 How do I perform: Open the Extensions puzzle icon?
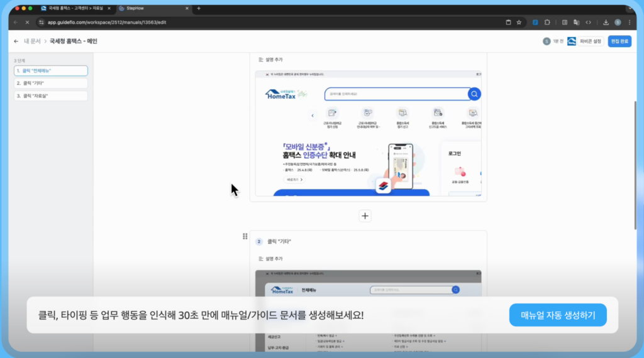547,22
